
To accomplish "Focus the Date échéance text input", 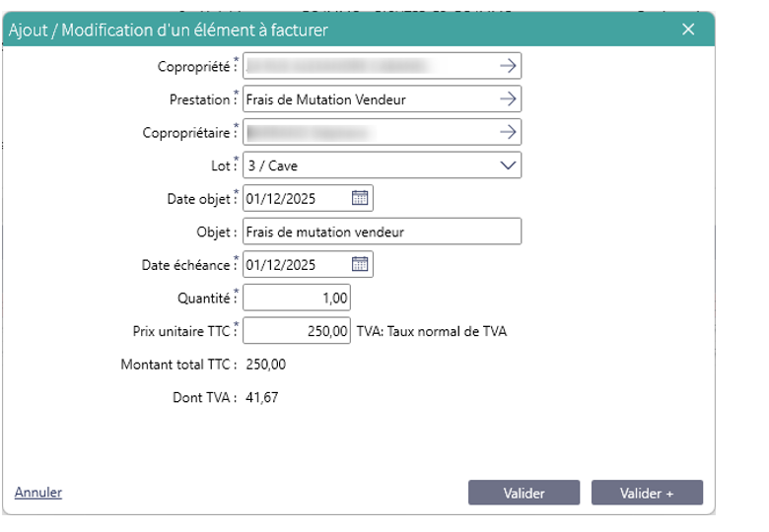I will (297, 264).
